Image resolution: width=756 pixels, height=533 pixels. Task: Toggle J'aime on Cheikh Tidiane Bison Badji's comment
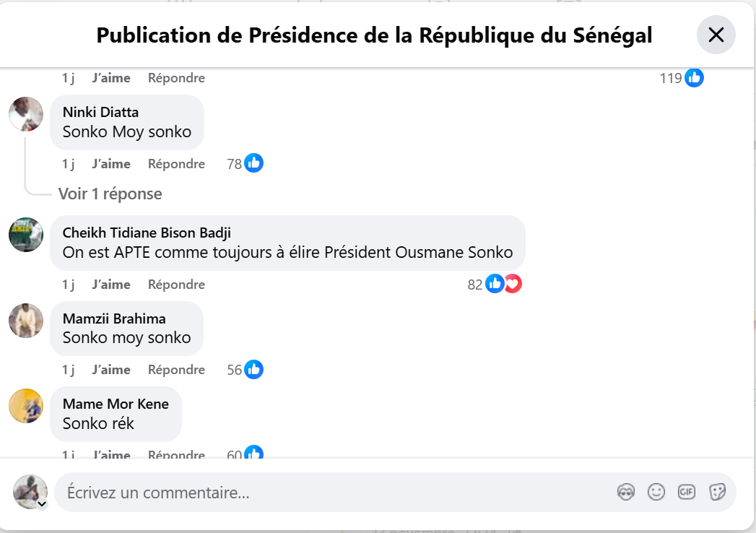click(x=111, y=285)
